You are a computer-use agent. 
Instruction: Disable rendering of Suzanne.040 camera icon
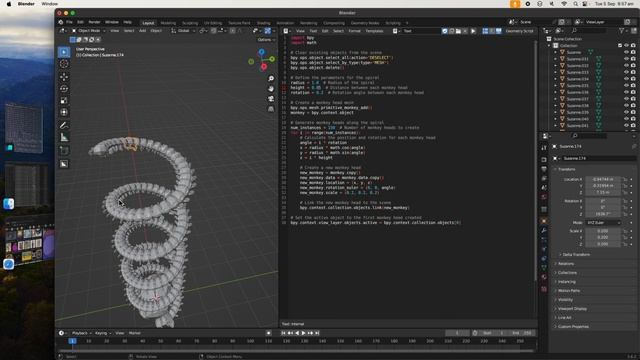(x=633, y=119)
